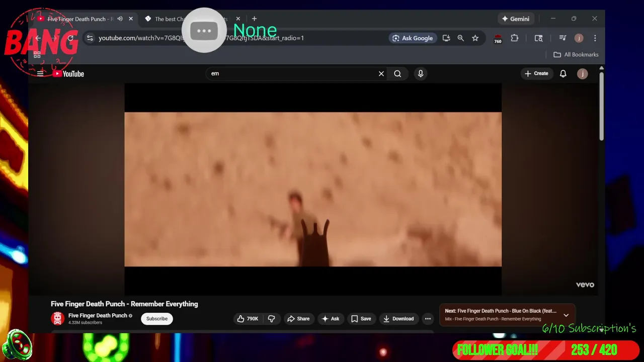Open the tab search icon in toolbar
Screen dimensions: 644x362
(538, 38)
